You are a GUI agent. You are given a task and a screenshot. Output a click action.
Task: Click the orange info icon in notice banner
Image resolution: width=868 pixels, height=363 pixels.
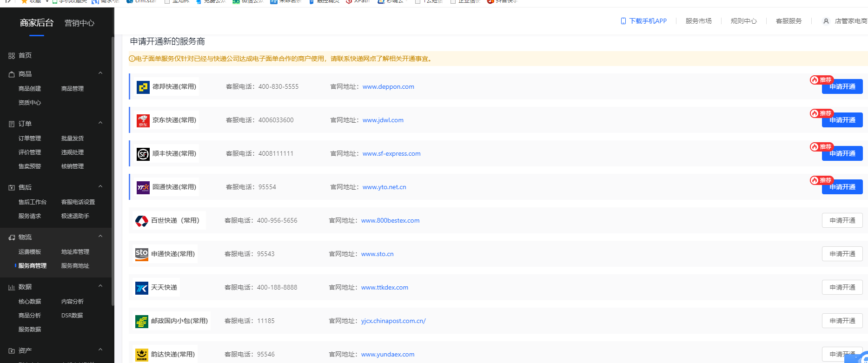132,59
